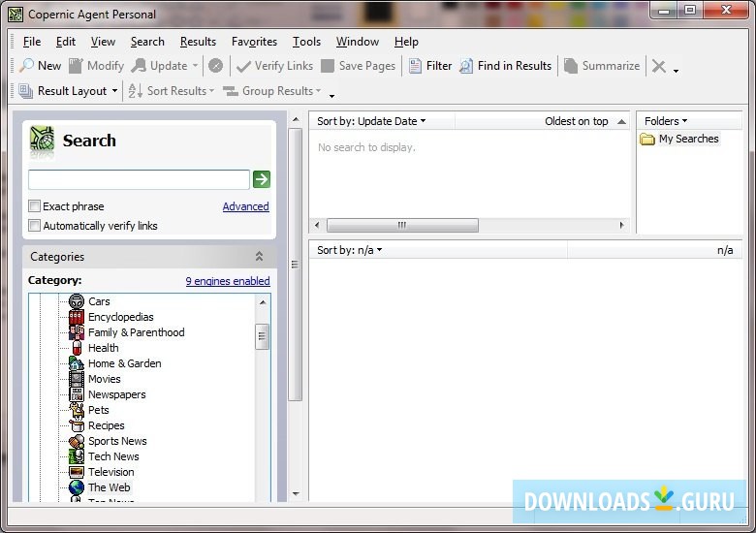Select The Web category
This screenshot has width=756, height=533.
click(109, 487)
